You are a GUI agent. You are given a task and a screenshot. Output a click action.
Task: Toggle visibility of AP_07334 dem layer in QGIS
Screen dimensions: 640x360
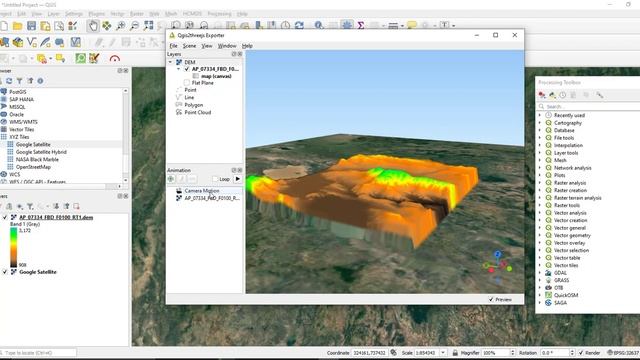click(5, 217)
